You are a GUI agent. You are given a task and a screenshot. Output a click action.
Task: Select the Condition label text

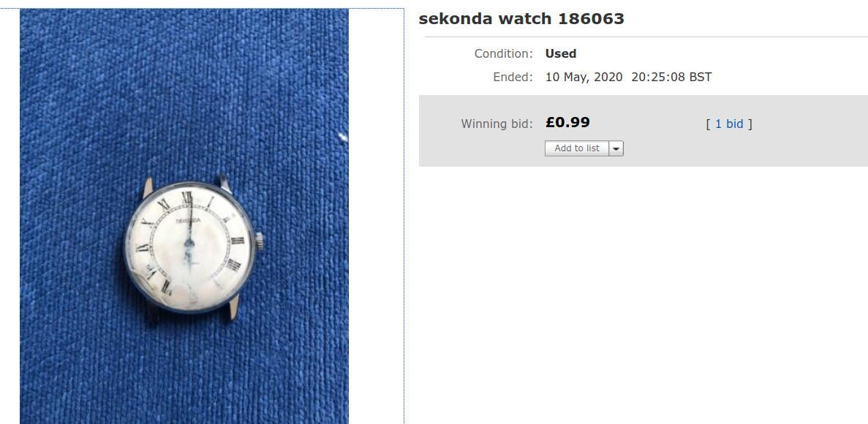click(503, 53)
